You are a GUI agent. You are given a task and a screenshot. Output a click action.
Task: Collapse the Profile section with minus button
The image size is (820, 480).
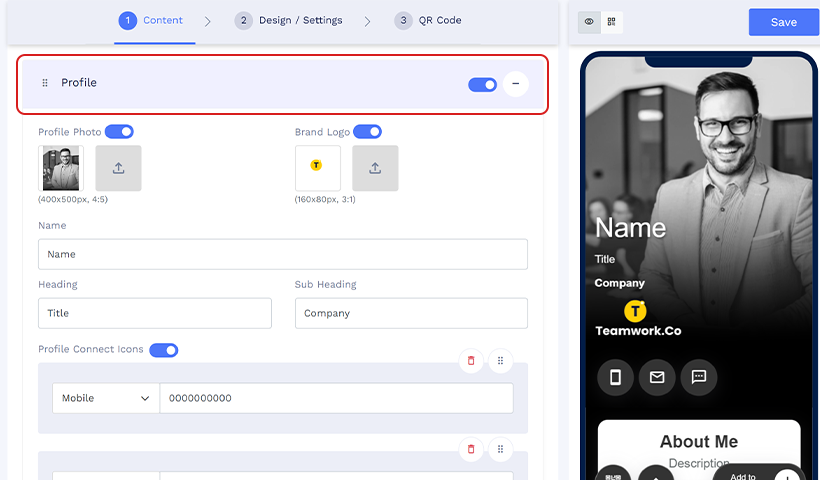click(516, 84)
